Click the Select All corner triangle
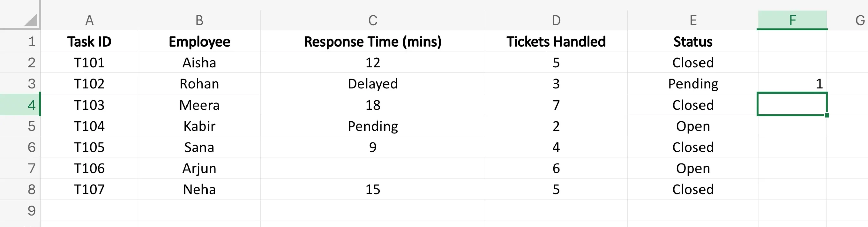 coord(31,21)
